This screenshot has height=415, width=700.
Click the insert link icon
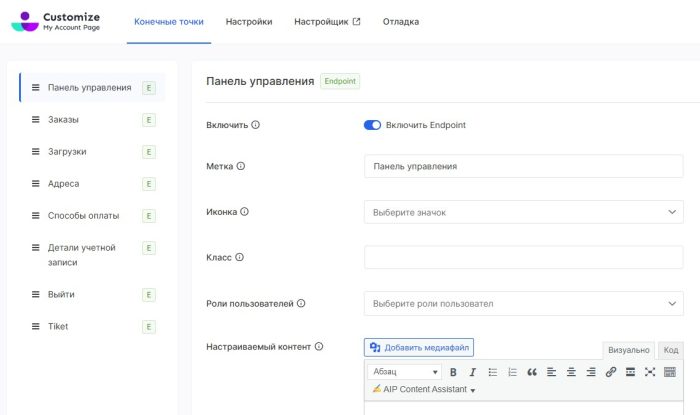coord(611,372)
